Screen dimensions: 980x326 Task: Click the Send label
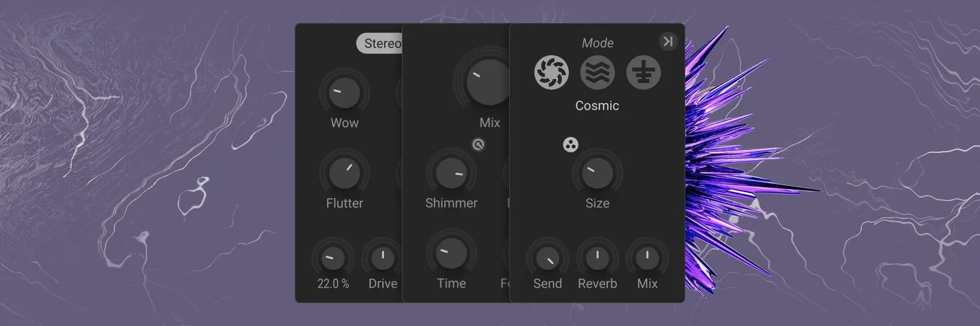(x=547, y=284)
